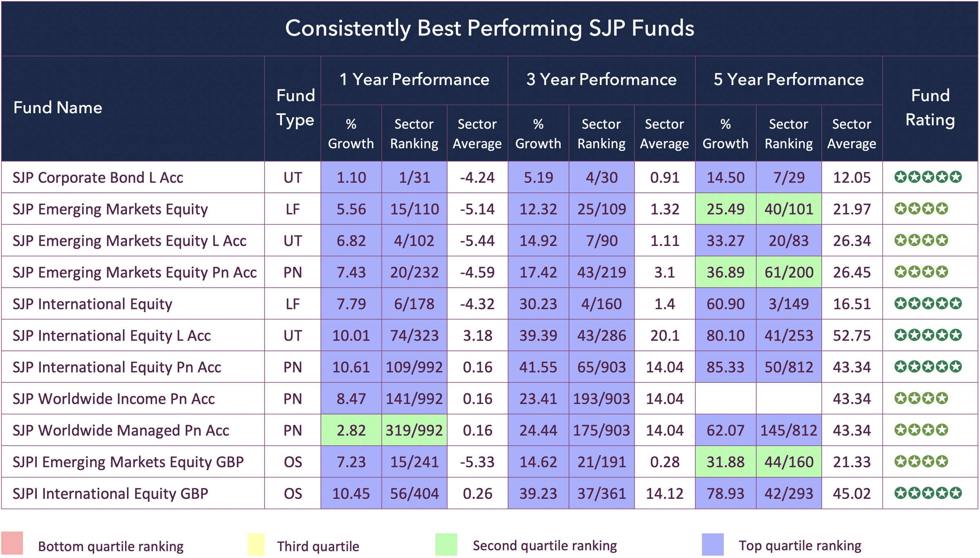
Task: Click the Top quartile ranking purple swatch
Action: pyautogui.click(x=713, y=545)
